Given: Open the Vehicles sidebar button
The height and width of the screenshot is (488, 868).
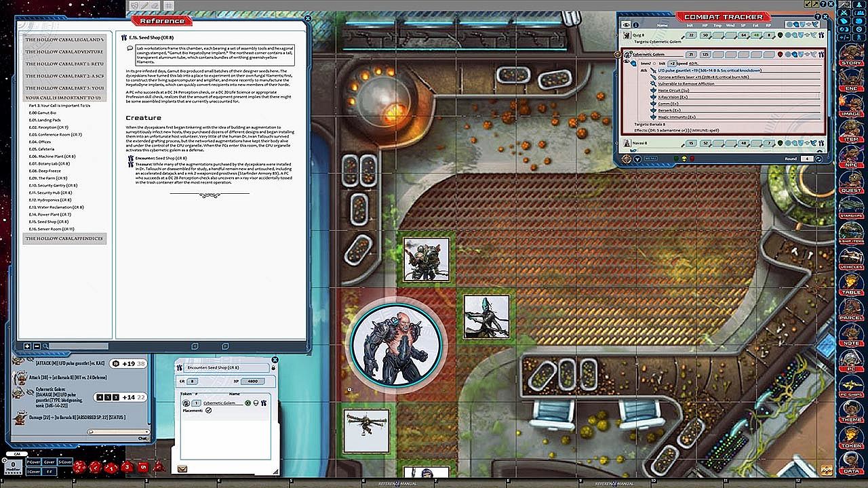Looking at the screenshot, I should pyautogui.click(x=851, y=258).
